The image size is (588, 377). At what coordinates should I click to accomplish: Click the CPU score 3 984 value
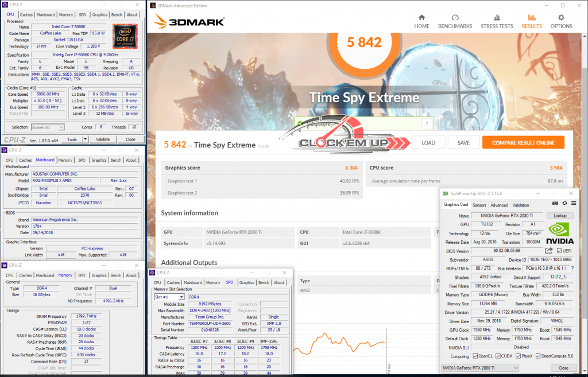[x=556, y=168]
